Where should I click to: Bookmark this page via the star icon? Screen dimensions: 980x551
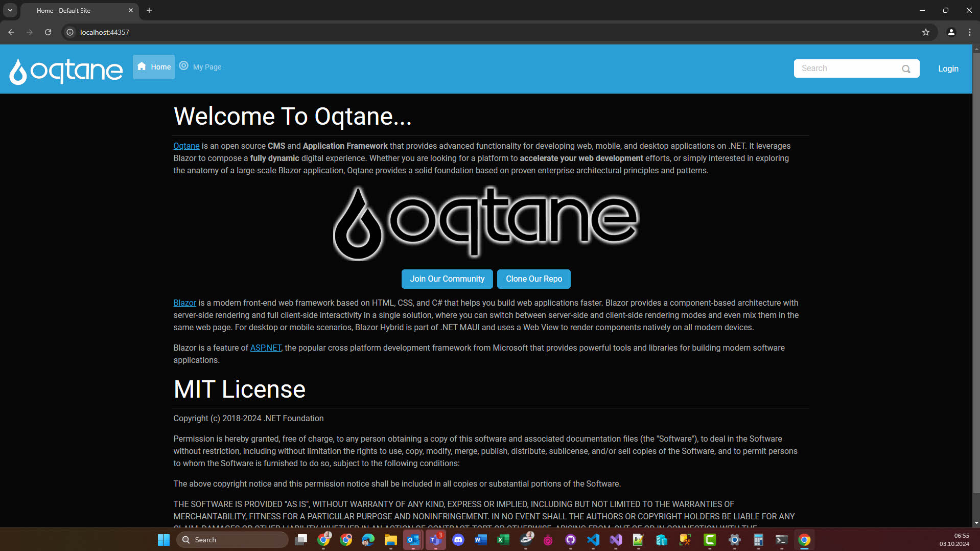(x=926, y=32)
